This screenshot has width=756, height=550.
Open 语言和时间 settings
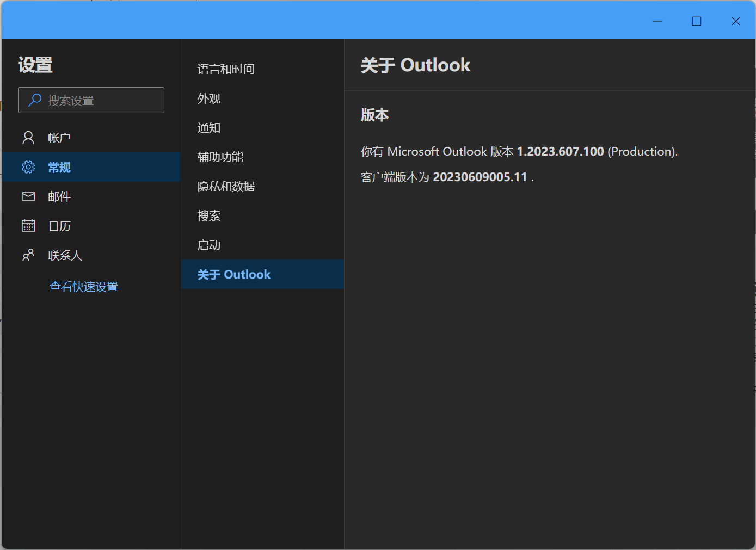(x=262, y=69)
